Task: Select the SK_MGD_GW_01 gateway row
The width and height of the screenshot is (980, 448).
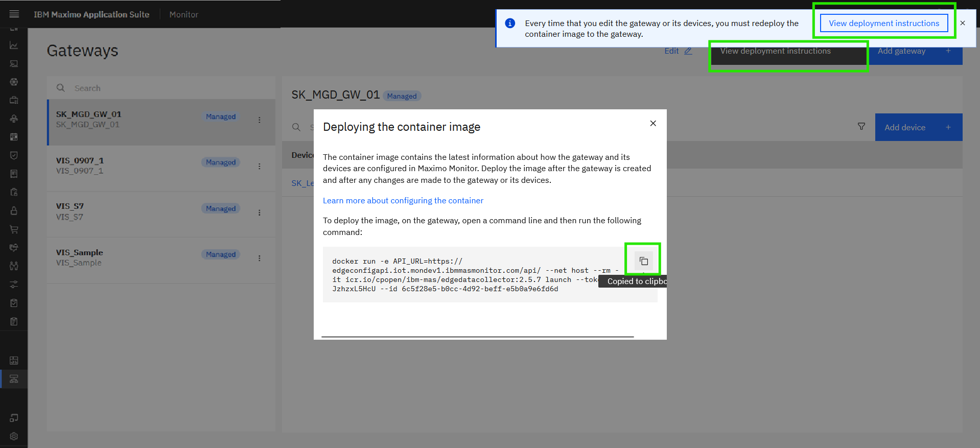Action: point(161,122)
